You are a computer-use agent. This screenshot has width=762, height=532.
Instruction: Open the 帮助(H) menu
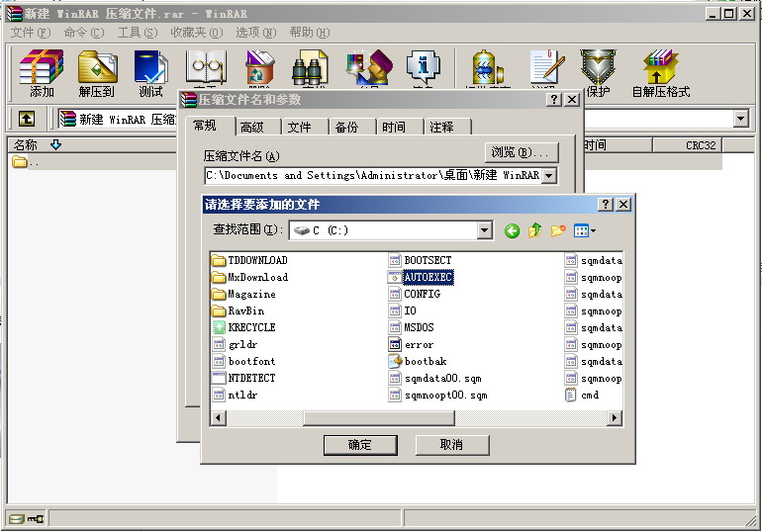[310, 33]
